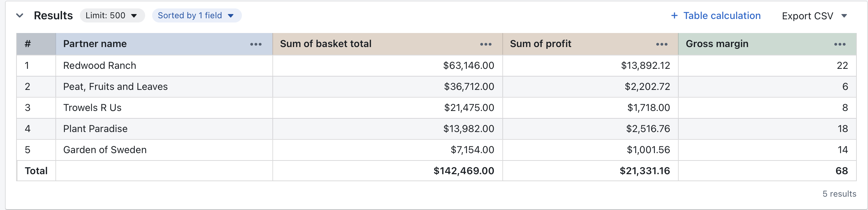This screenshot has height=210, width=868.
Task: Open the Partner name column options menu
Action: pos(256,44)
